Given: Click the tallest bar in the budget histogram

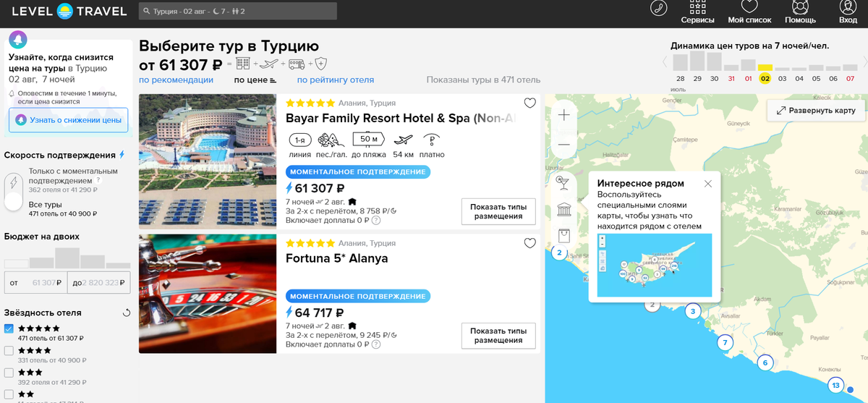Looking at the screenshot, I should coord(67,258).
